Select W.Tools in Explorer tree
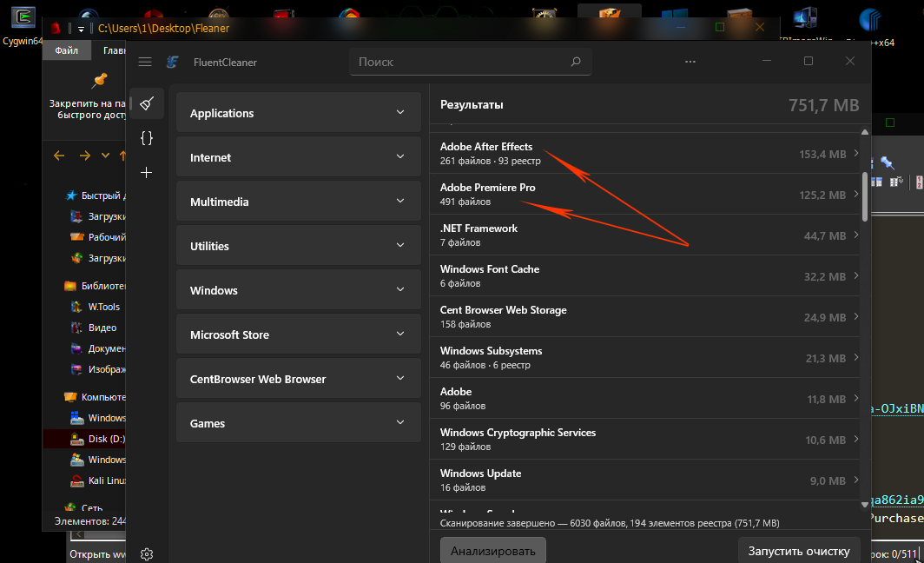The width and height of the screenshot is (924, 563). [96, 307]
